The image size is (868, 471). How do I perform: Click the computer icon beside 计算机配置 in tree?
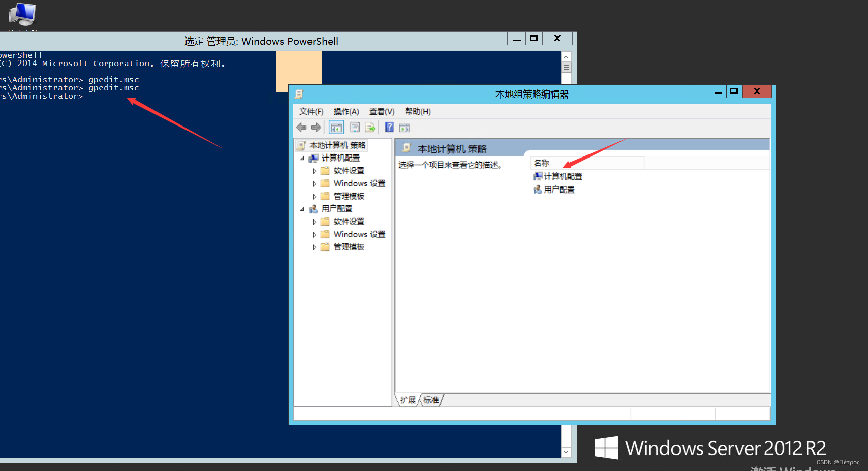pyautogui.click(x=314, y=158)
